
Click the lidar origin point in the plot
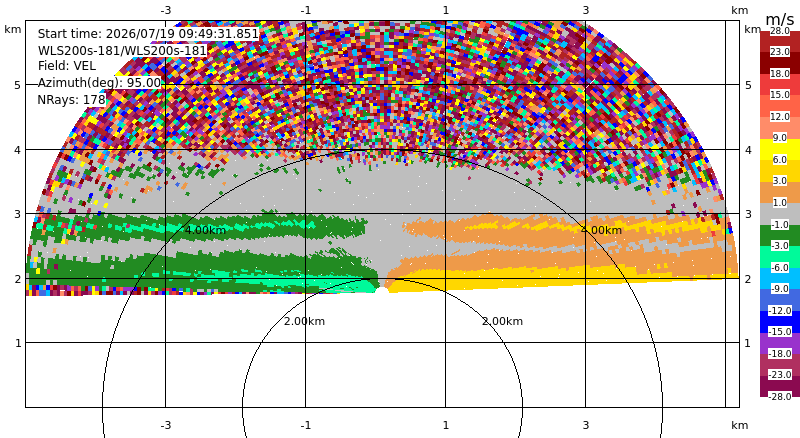[x=381, y=291]
